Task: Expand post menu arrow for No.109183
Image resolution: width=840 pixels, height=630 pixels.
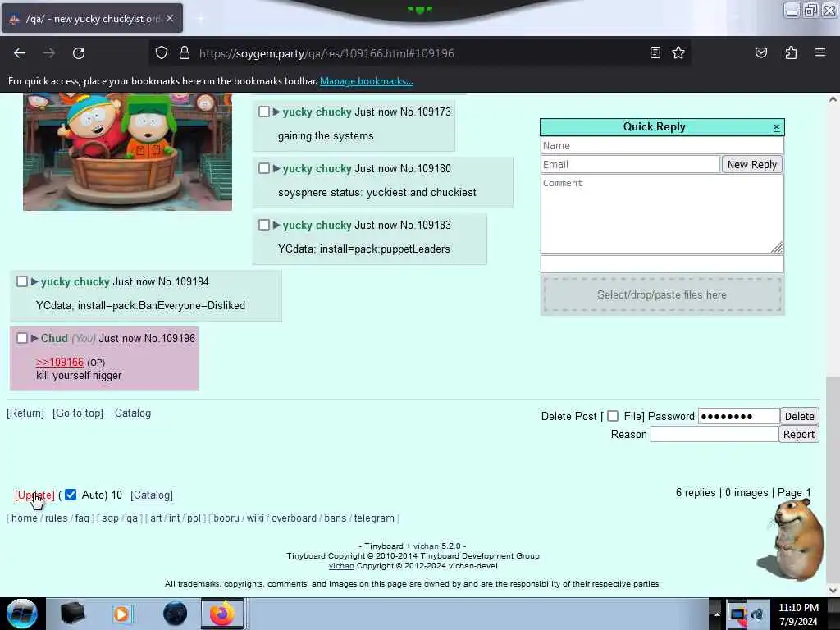Action: [x=276, y=225]
